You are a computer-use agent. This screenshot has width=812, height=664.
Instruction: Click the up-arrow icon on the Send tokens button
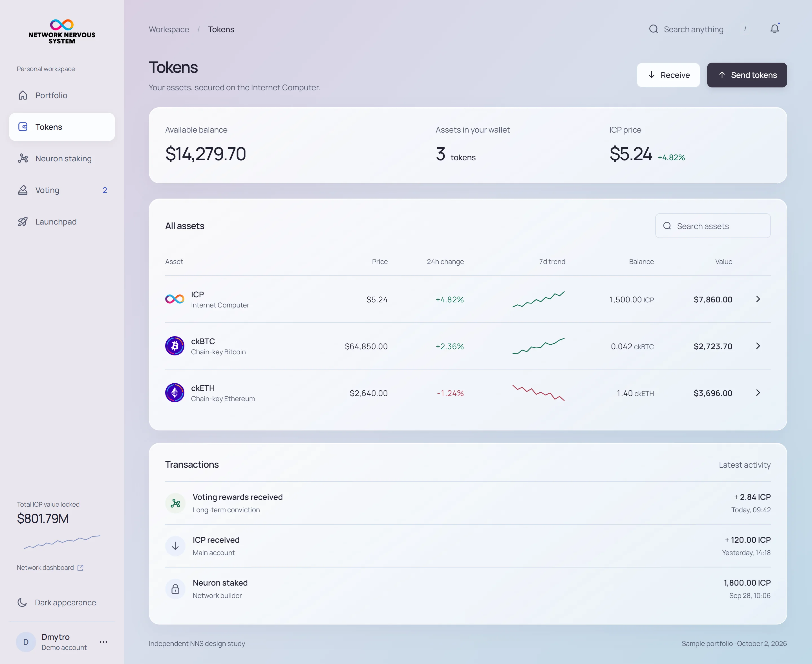click(x=722, y=74)
